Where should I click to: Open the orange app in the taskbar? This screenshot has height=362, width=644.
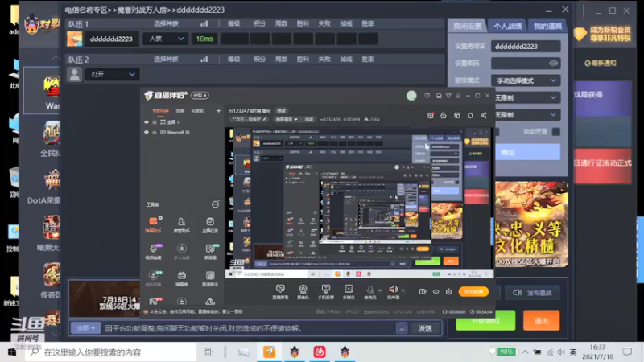(x=270, y=352)
